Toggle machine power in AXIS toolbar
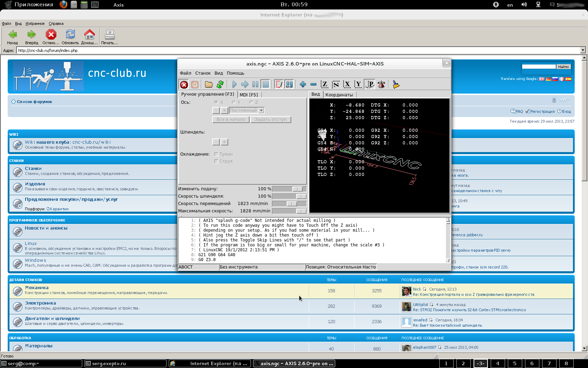 [195, 84]
